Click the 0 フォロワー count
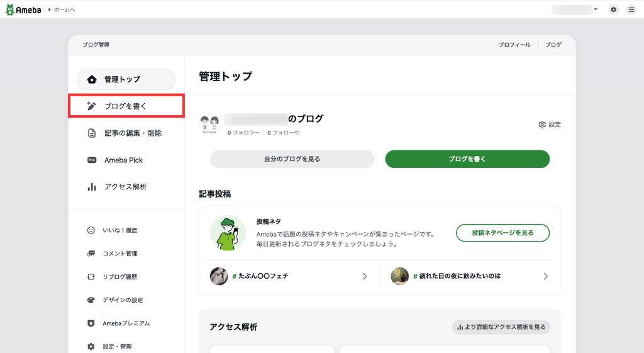Image resolution: width=644 pixels, height=353 pixels. pos(243,133)
